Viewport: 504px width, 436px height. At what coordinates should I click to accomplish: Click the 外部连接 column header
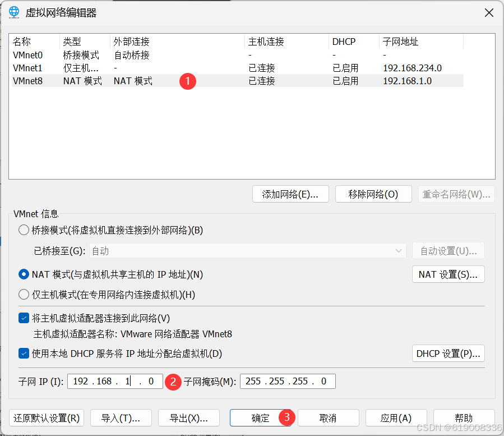177,42
